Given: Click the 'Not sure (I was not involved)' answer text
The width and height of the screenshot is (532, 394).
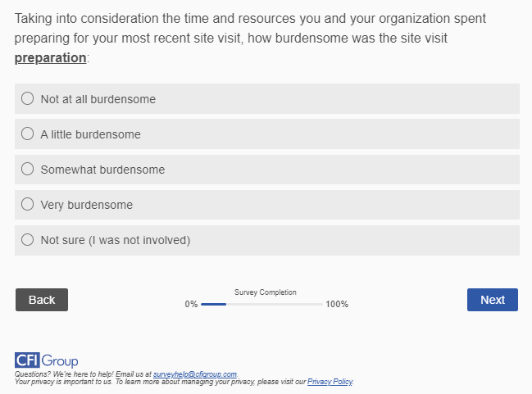Looking at the screenshot, I should pyautogui.click(x=115, y=240).
